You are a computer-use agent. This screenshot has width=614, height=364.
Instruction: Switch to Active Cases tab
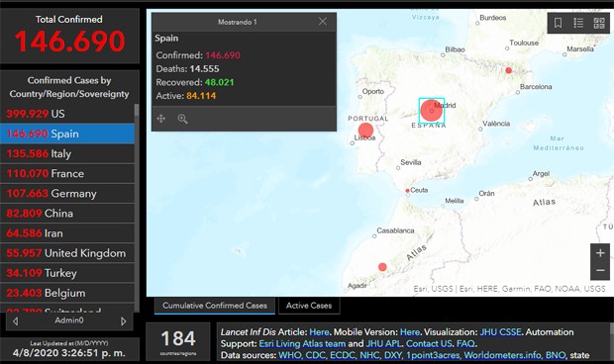pos(309,306)
